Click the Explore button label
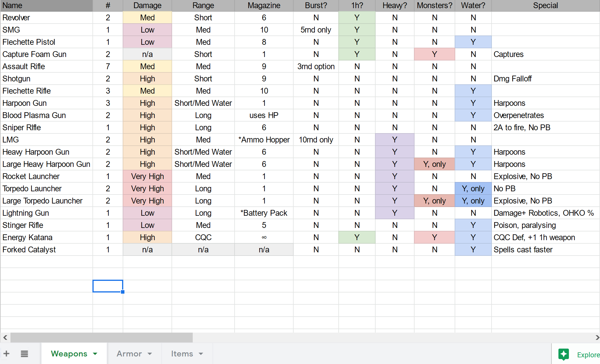 pyautogui.click(x=588, y=355)
